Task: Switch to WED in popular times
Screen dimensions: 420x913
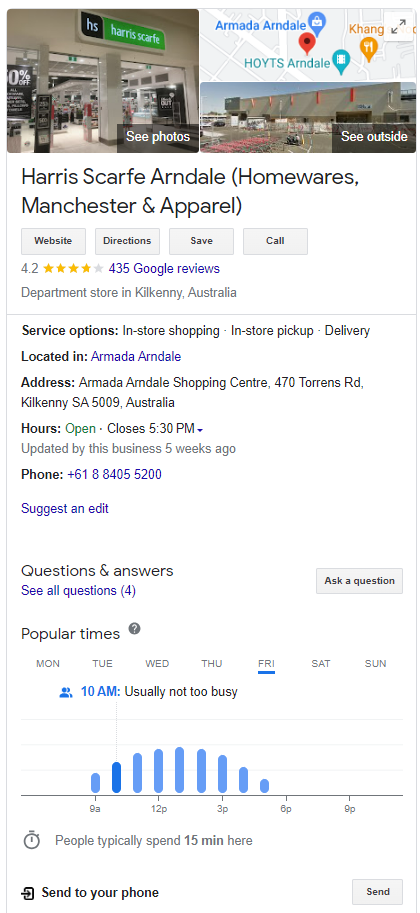Action: pyautogui.click(x=157, y=663)
